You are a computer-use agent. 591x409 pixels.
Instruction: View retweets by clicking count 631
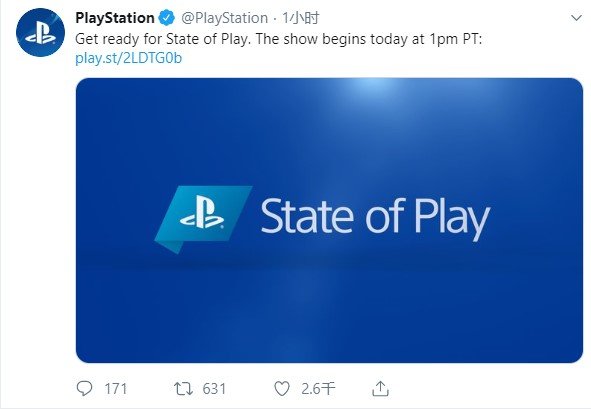click(214, 389)
